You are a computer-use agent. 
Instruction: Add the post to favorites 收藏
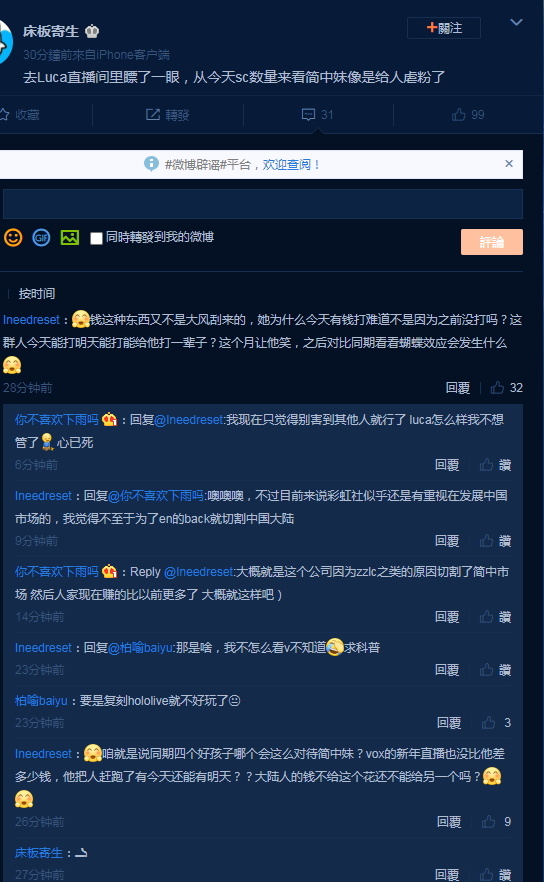(x=20, y=115)
